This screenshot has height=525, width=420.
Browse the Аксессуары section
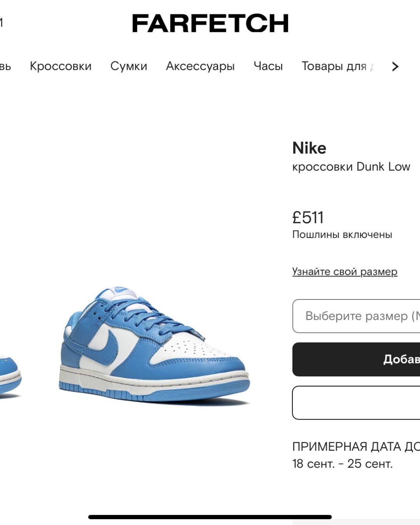(x=200, y=66)
